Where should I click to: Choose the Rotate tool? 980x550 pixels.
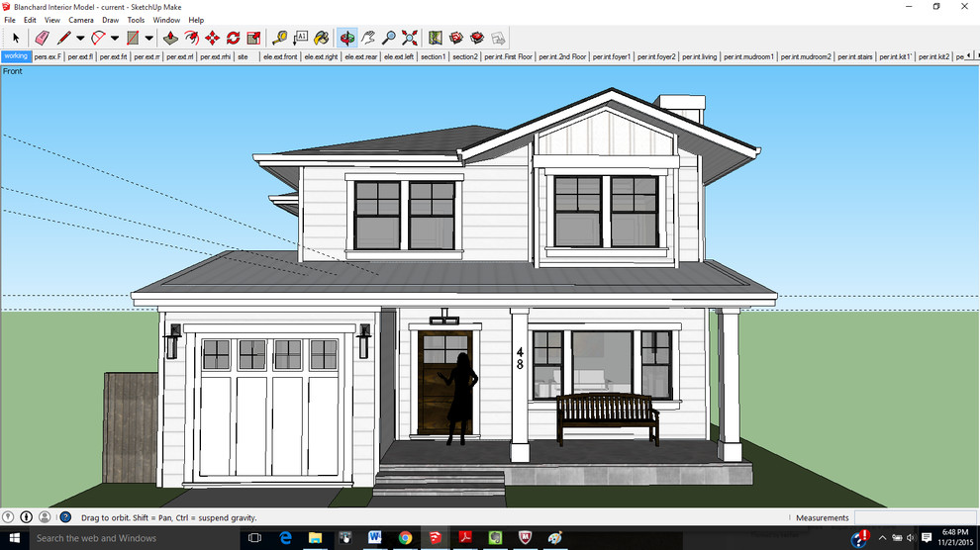click(x=233, y=38)
